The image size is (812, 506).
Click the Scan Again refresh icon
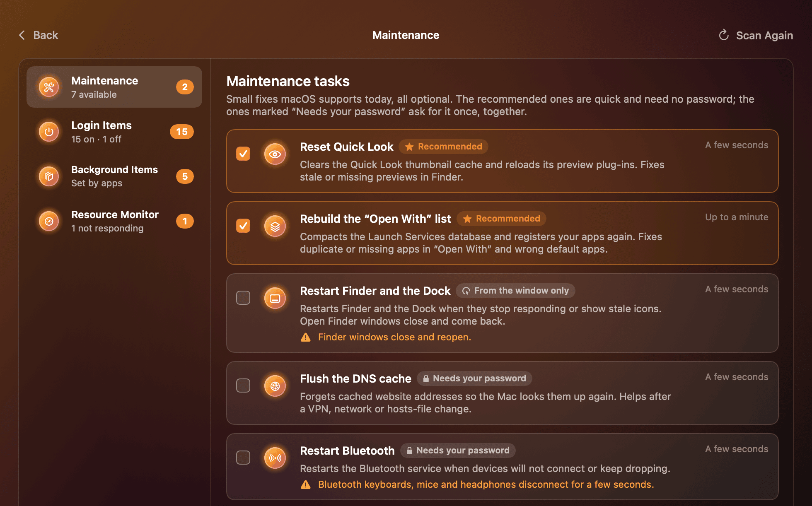pos(724,35)
